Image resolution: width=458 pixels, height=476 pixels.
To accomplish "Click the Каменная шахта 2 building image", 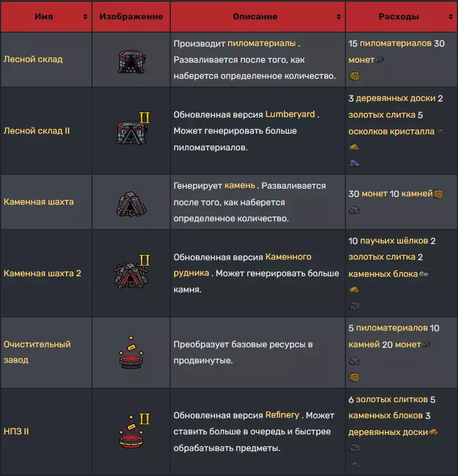I will point(132,273).
